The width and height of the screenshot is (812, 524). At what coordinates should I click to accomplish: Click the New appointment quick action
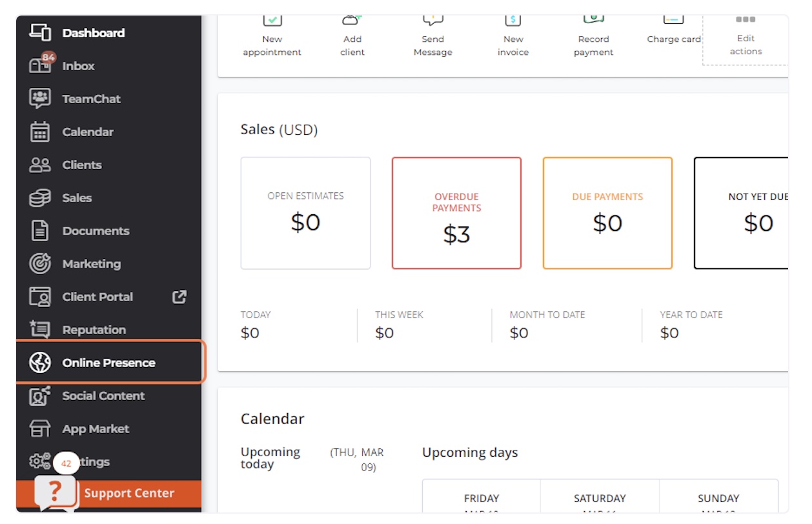point(272,39)
